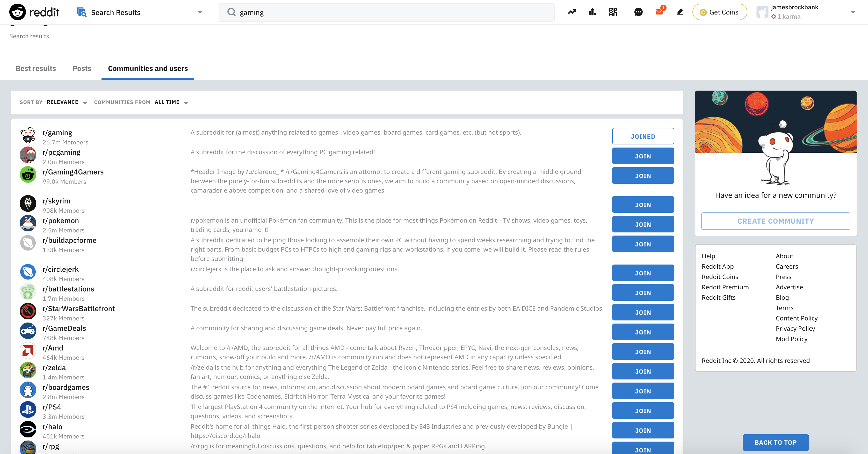The height and width of the screenshot is (454, 868).
Task: Switch to the Posts tab
Action: click(x=82, y=68)
